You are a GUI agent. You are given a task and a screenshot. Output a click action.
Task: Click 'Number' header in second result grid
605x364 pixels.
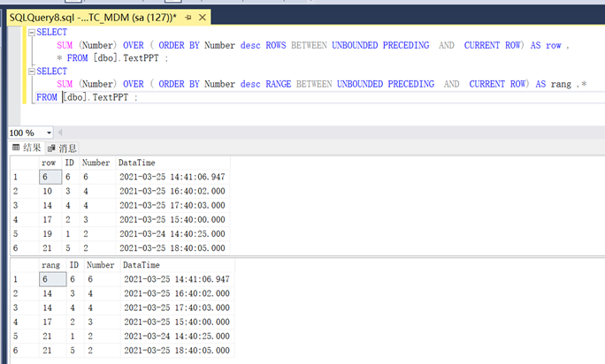[x=102, y=265]
